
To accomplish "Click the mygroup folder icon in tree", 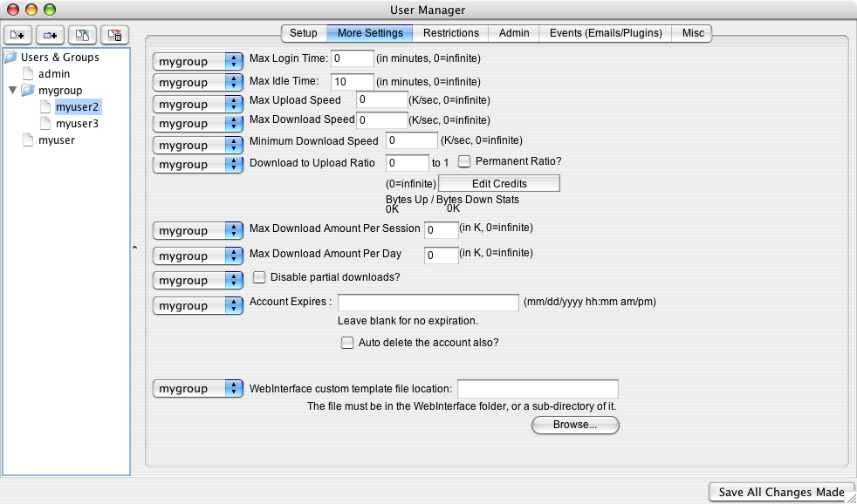I will click(x=28, y=91).
